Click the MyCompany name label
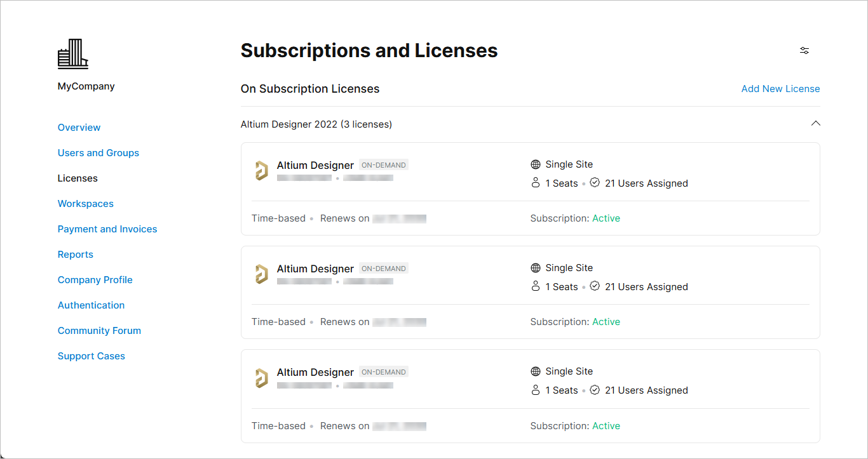The height and width of the screenshot is (459, 868). (x=86, y=86)
